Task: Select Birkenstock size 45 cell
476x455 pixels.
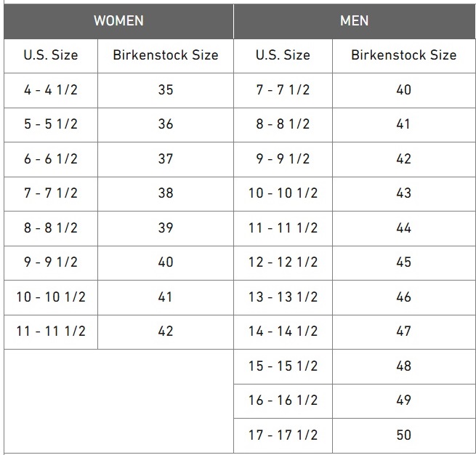Action: click(403, 262)
